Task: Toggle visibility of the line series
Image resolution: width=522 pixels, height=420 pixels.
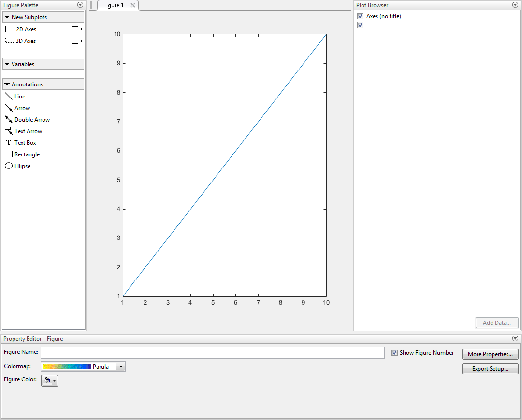Action: point(360,25)
